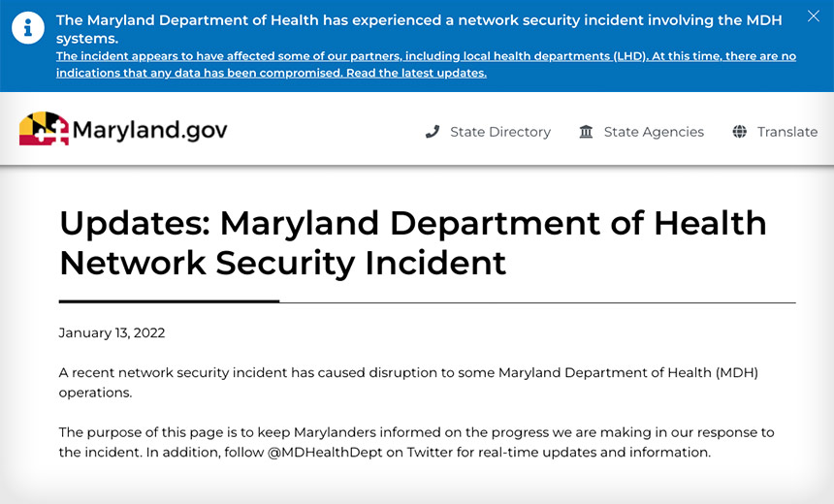The width and height of the screenshot is (834, 504).
Task: Click the banner heading about MDH network incident
Action: point(419,29)
